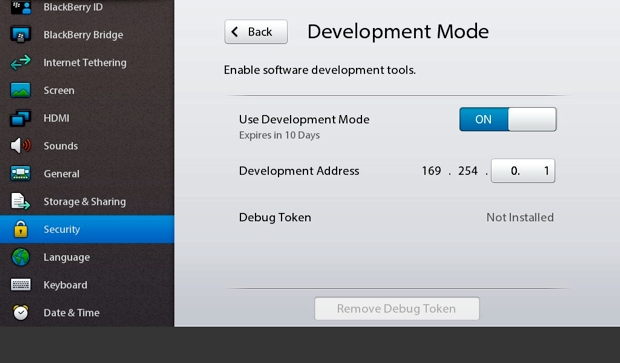Click the HDMI dual-screen icon
Viewport: 620px width, 363px height.
point(21,118)
